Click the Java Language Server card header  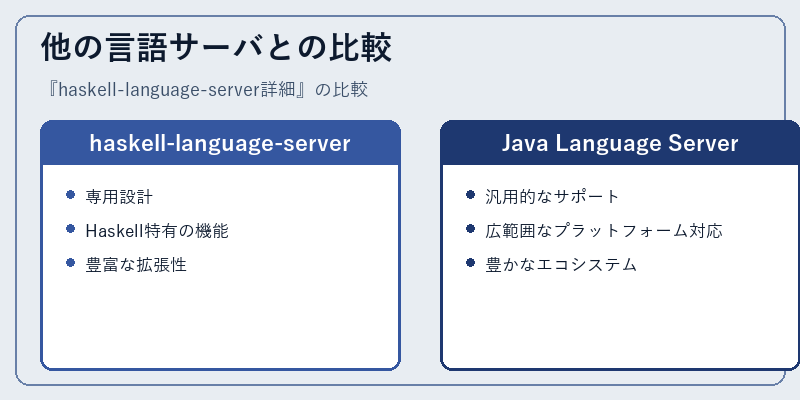[x=620, y=143]
